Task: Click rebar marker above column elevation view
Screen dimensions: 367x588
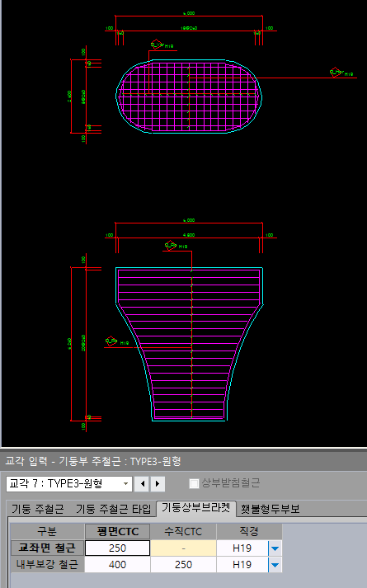Action: (176, 246)
